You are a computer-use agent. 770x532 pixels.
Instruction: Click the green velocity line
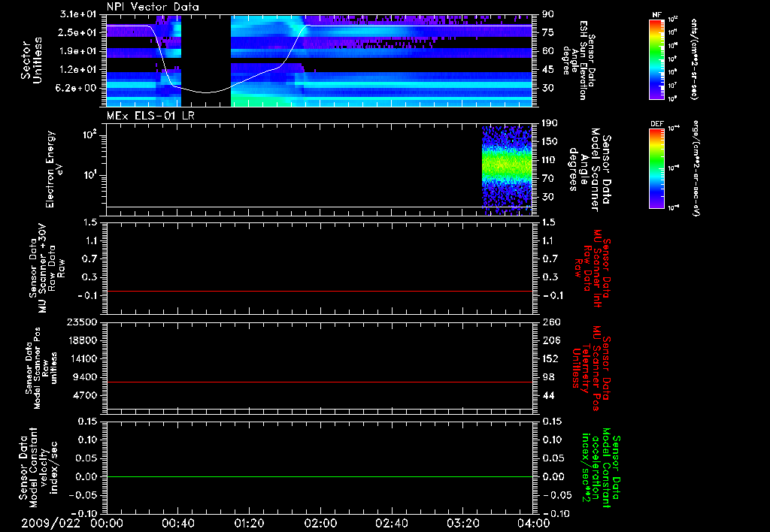pyautogui.click(x=320, y=476)
